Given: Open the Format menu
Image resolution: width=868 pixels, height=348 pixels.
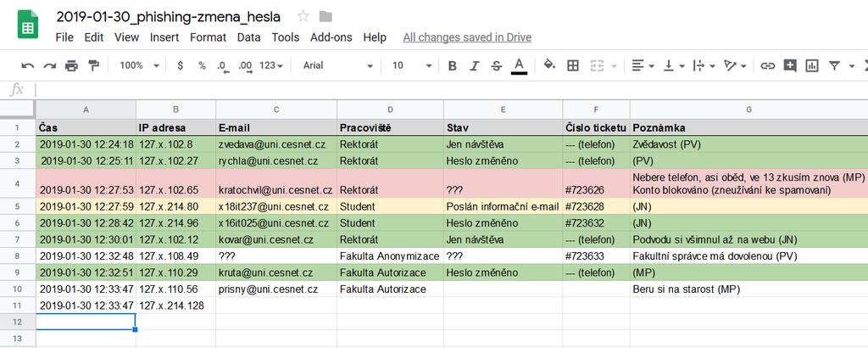Looking at the screenshot, I should (x=208, y=37).
